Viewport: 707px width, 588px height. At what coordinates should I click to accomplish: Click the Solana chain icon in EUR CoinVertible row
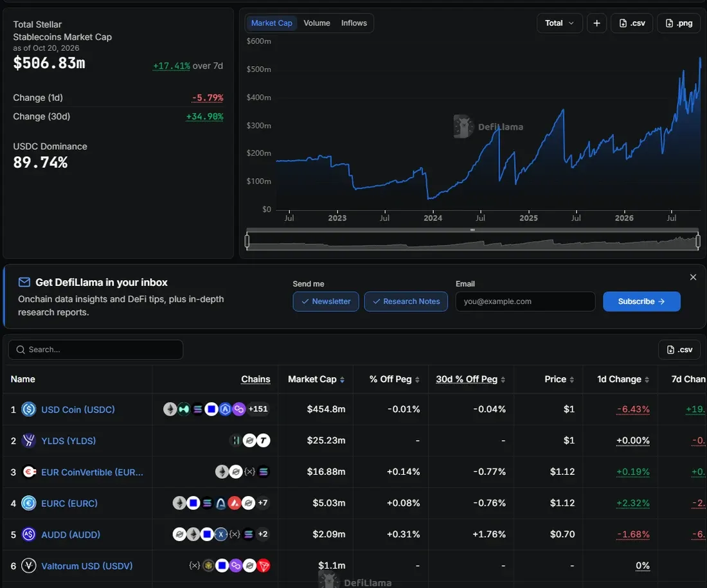pos(264,472)
